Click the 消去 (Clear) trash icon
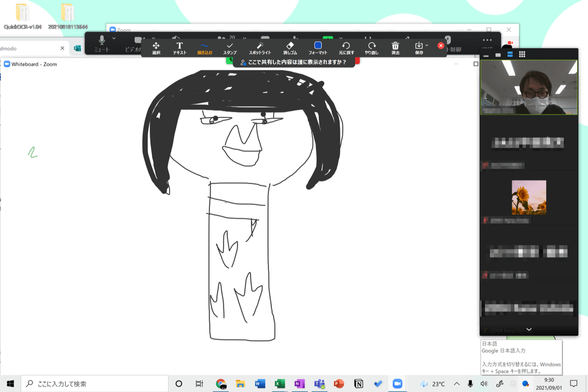The height and width of the screenshot is (392, 588). coord(395,48)
